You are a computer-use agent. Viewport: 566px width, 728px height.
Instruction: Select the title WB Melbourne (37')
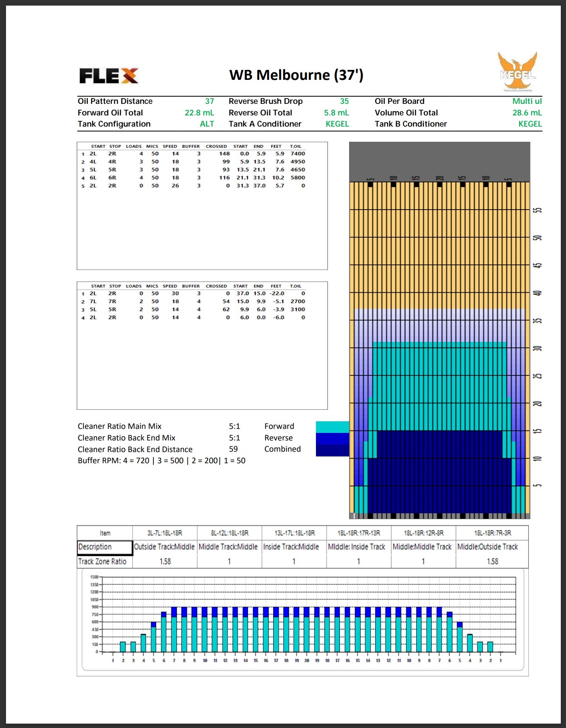(296, 75)
